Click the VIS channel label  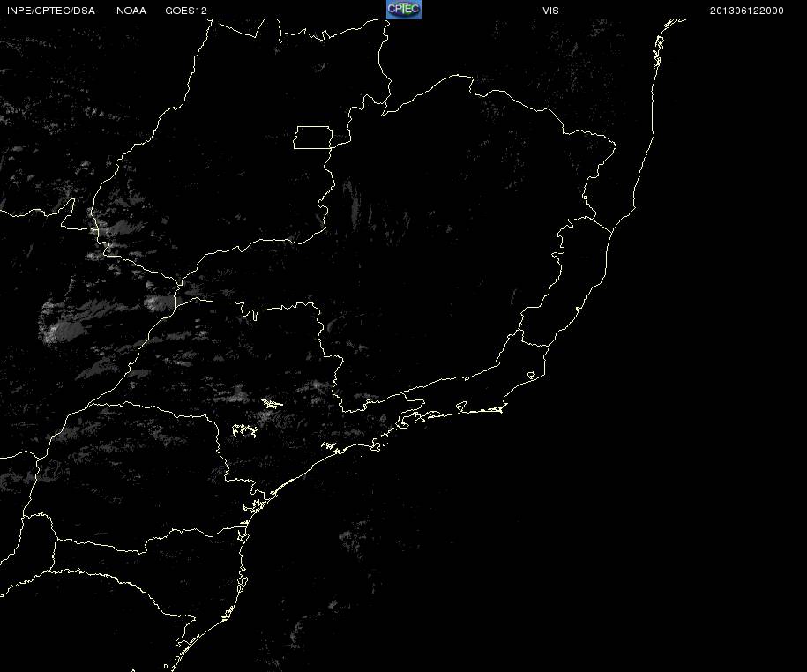click(550, 11)
